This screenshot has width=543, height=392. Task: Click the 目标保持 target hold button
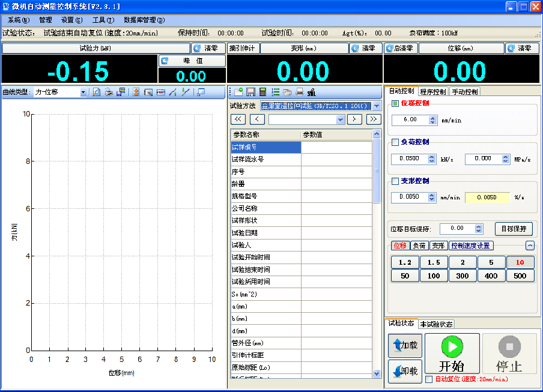[514, 229]
